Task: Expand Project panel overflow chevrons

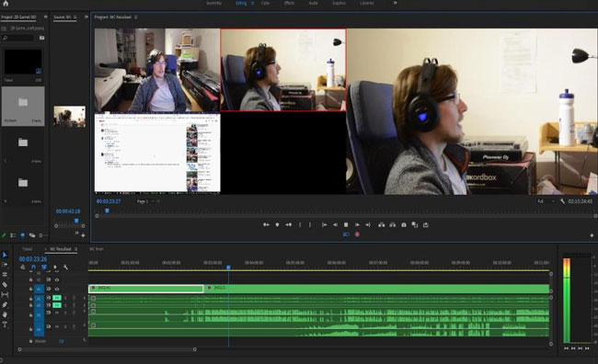Action: pos(46,17)
